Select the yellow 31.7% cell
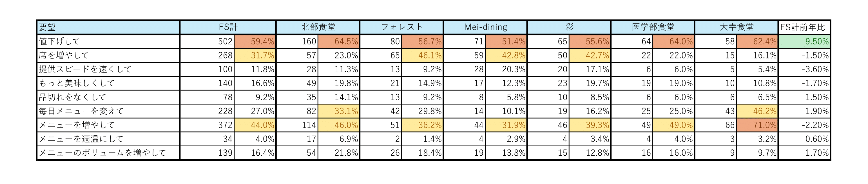Image resolution: width=868 pixels, height=184 pixels. click(255, 56)
